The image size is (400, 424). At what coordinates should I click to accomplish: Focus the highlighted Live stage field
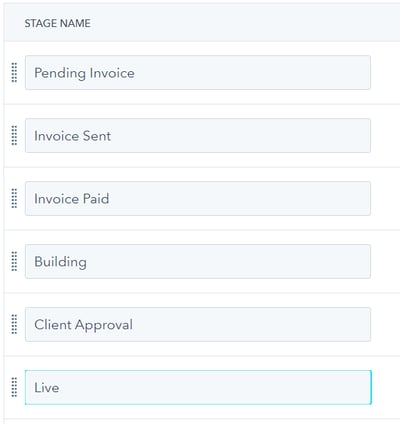198,387
